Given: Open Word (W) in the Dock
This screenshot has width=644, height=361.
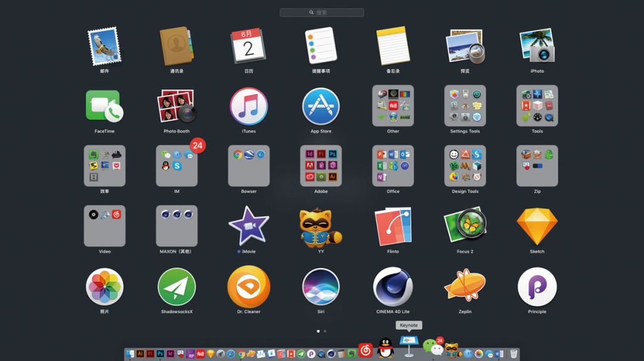Looking at the screenshot, I should [499, 354].
